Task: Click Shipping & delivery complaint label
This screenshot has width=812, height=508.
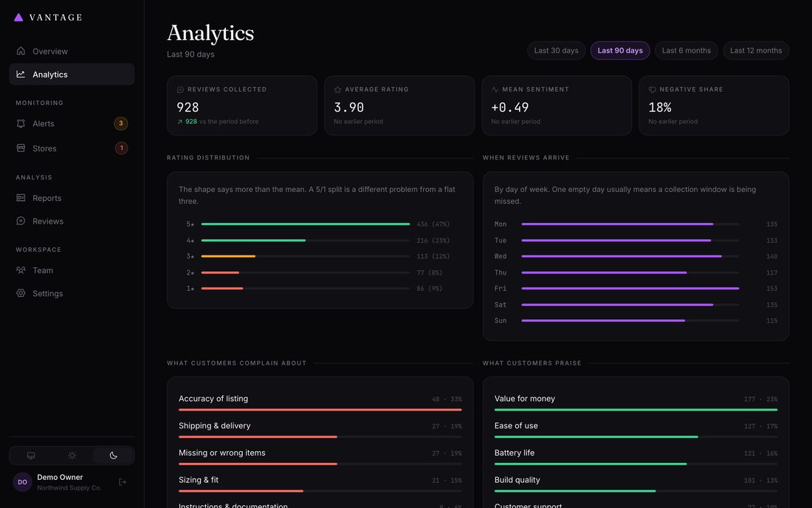Action: pos(214,425)
